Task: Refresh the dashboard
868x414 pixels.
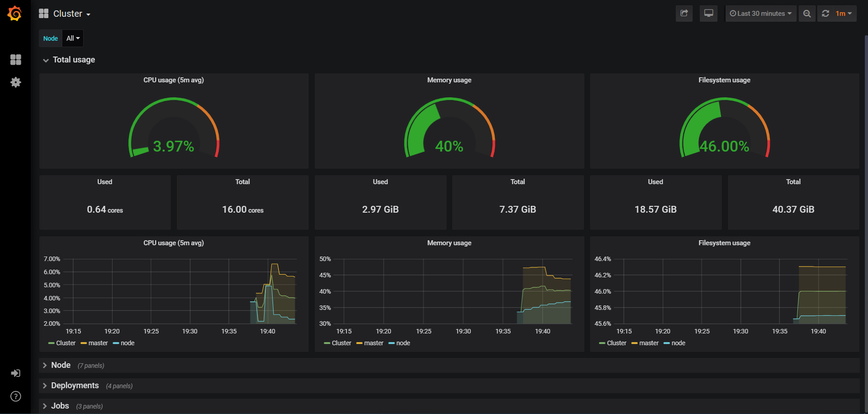Action: coord(826,14)
